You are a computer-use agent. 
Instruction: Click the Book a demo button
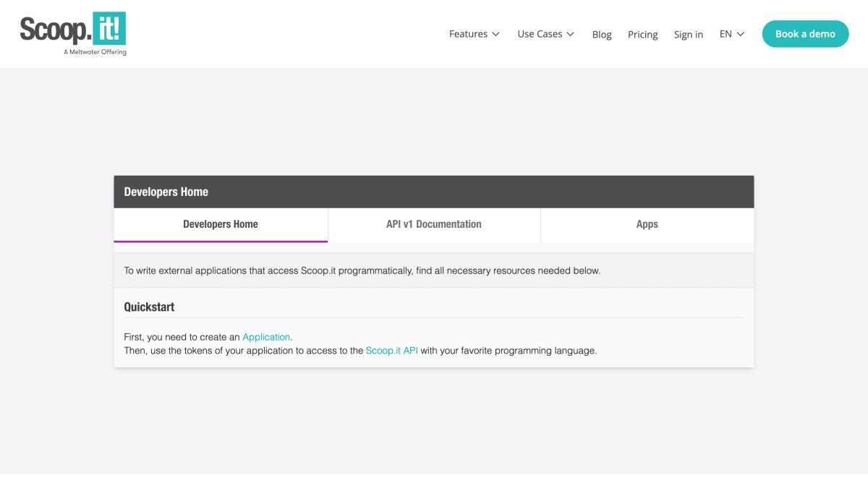pyautogui.click(x=806, y=34)
